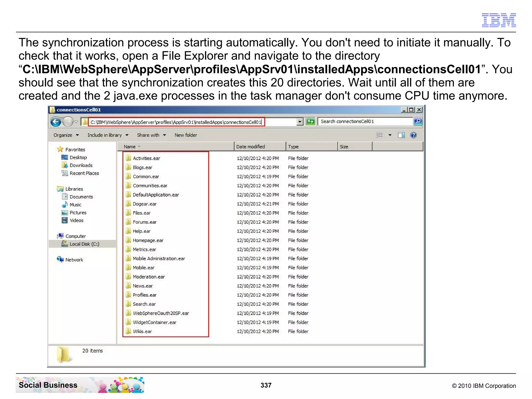Viewport: 532px width, 399px height.
Task: Sort by the Size column header
Action: click(x=355, y=147)
